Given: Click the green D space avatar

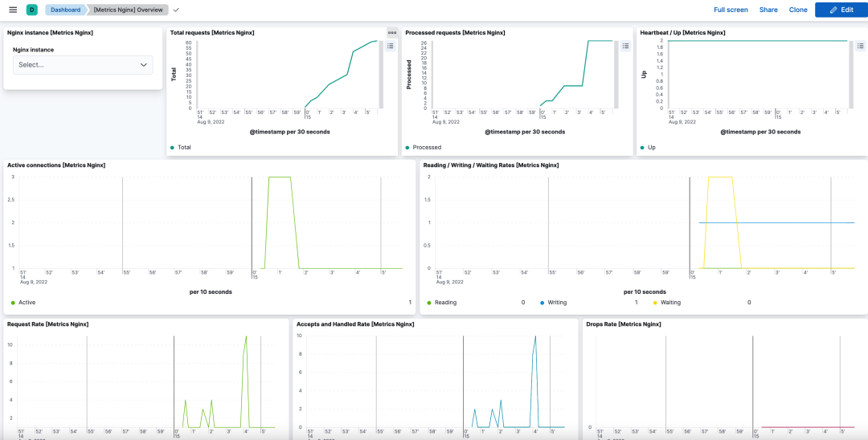Looking at the screenshot, I should [31, 10].
